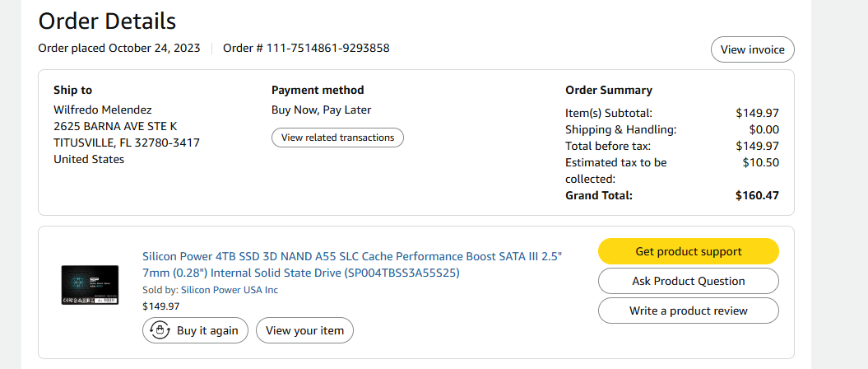The width and height of the screenshot is (868, 369).
Task: Click the street address 2625 BARNA AVE STE K
Action: coord(115,126)
